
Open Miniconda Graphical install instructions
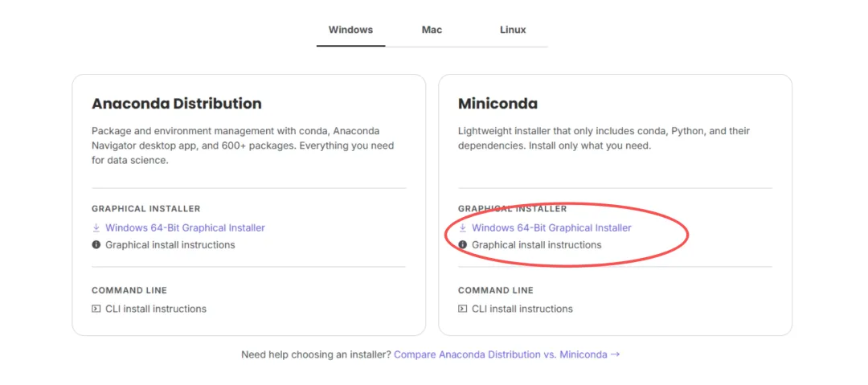(x=536, y=245)
